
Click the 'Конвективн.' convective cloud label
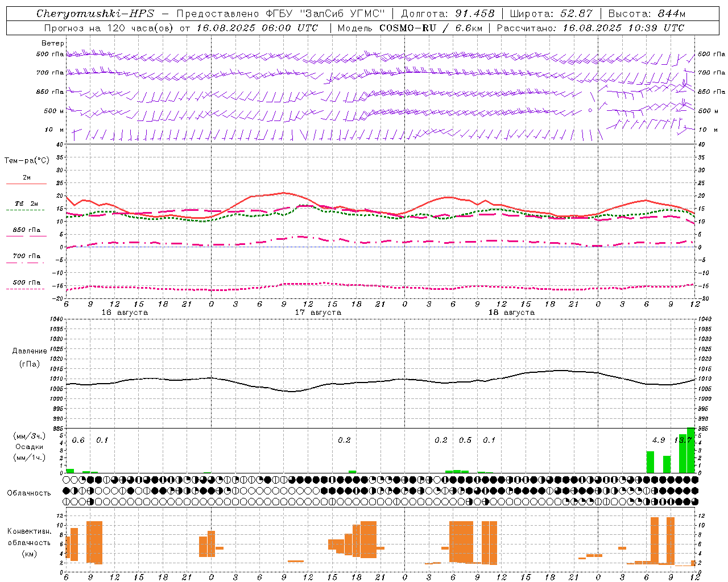[x=29, y=531]
